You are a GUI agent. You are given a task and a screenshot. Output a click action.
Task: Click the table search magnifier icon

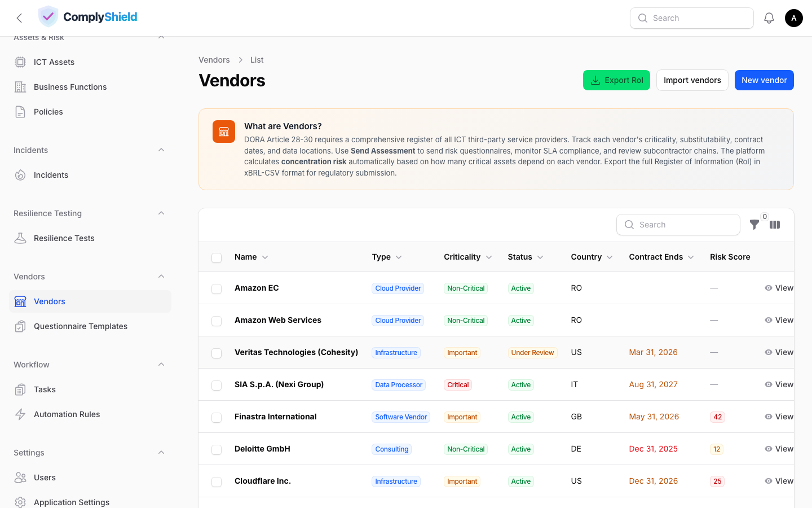629,225
